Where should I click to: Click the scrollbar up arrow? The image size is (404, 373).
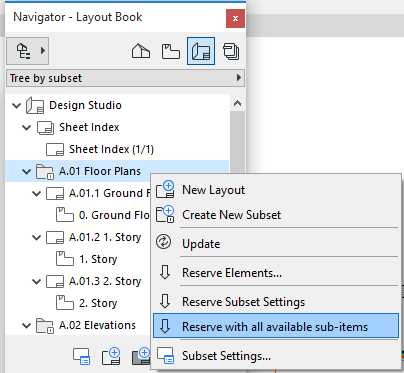pyautogui.click(x=237, y=103)
